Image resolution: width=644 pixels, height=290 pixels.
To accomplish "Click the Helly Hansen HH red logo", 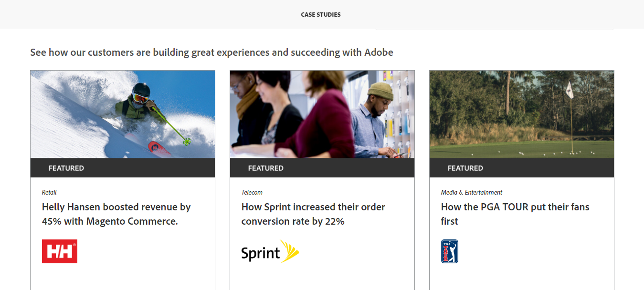I will [x=60, y=251].
